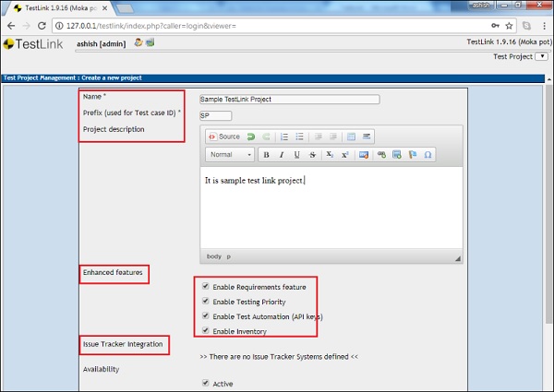Click the Logout icon in header
554x392 pixels.
151,42
